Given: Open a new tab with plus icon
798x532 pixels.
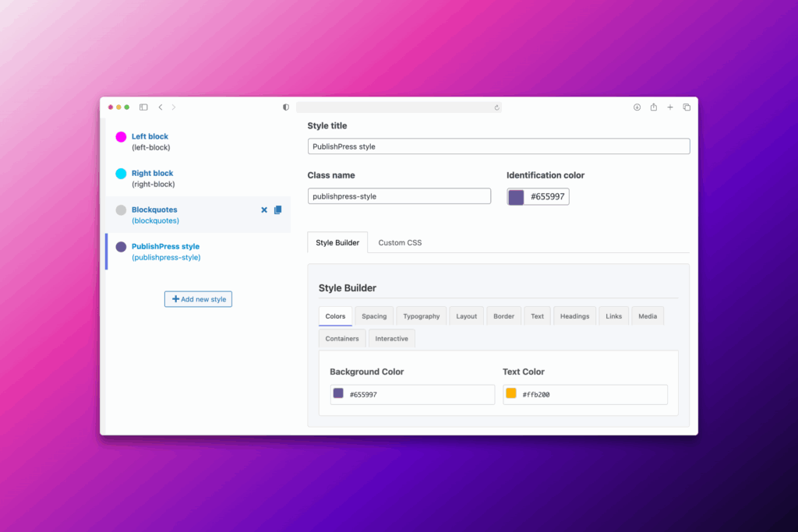Looking at the screenshot, I should (670, 107).
